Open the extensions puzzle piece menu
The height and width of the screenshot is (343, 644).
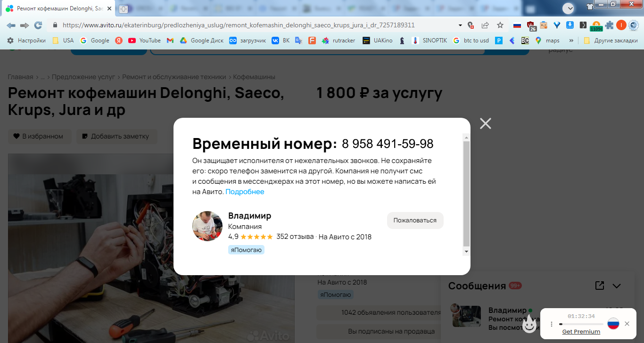tap(610, 25)
